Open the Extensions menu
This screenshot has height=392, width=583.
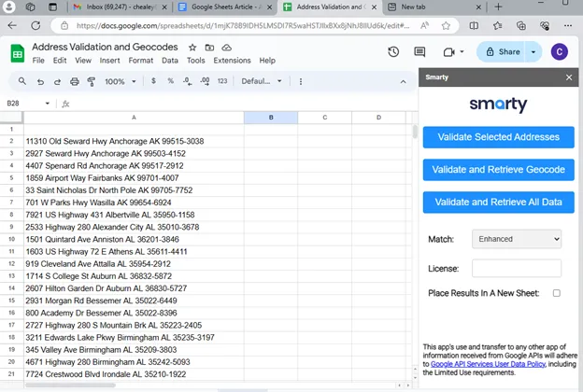(x=232, y=61)
